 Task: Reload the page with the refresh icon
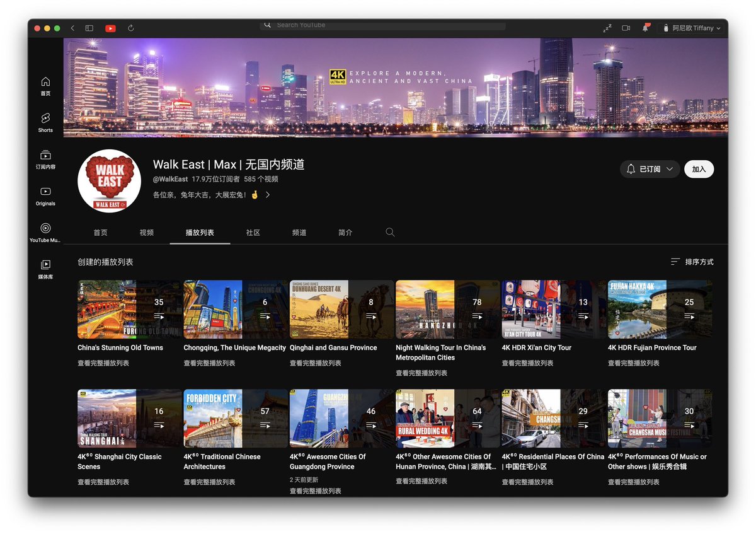click(x=131, y=28)
